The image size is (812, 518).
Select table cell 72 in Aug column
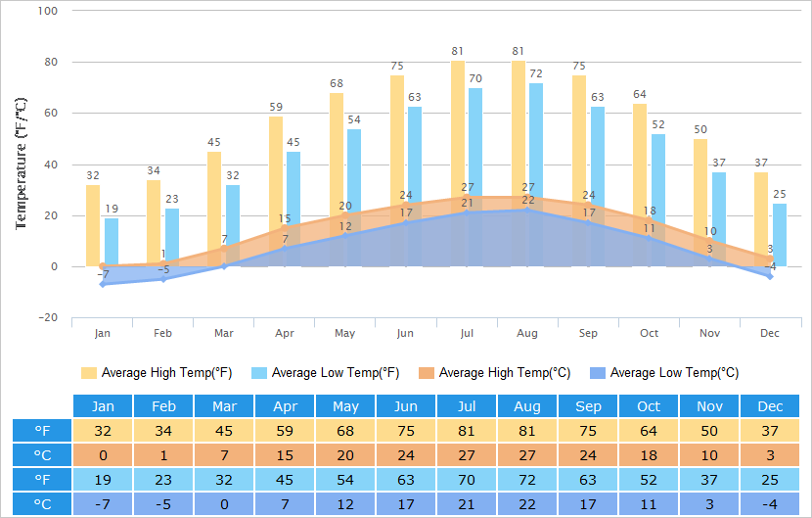tap(526, 479)
